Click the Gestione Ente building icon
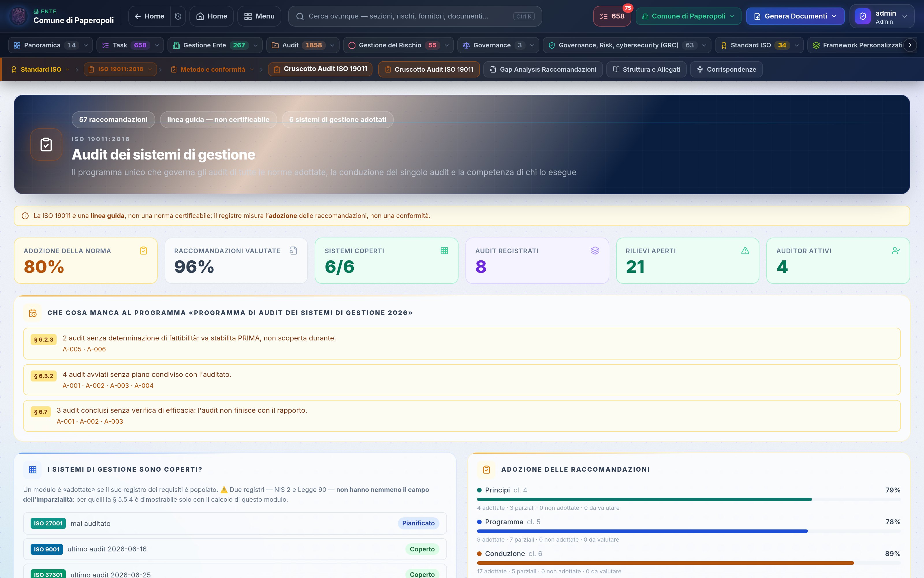The width and height of the screenshot is (924, 578). pyautogui.click(x=176, y=45)
